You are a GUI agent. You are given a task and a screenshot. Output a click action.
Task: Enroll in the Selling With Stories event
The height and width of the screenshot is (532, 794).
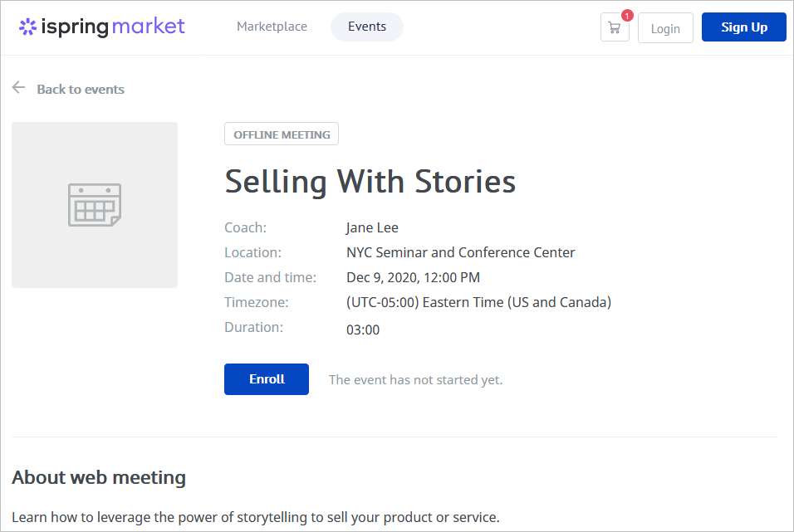[x=267, y=379]
